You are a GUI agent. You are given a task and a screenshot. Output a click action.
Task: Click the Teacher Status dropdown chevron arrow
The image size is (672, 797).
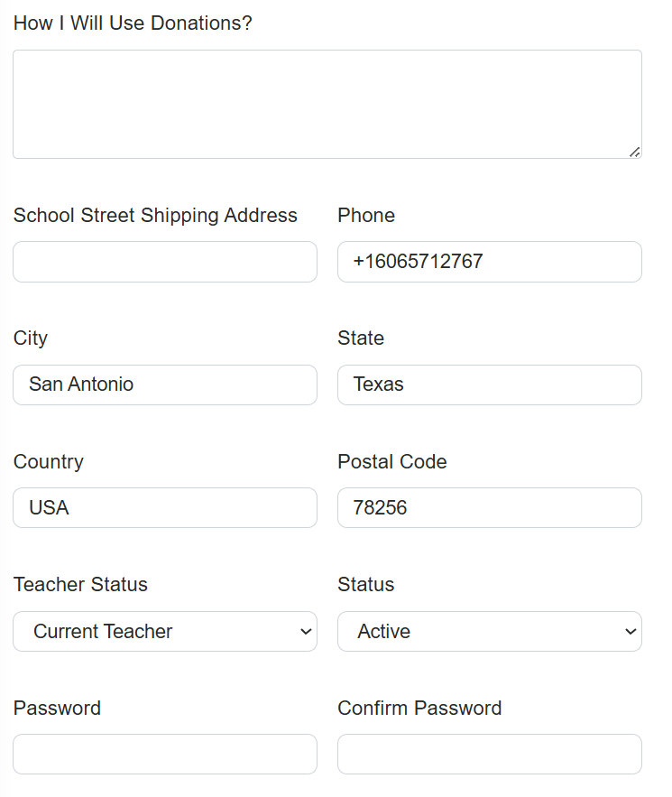pyautogui.click(x=305, y=632)
